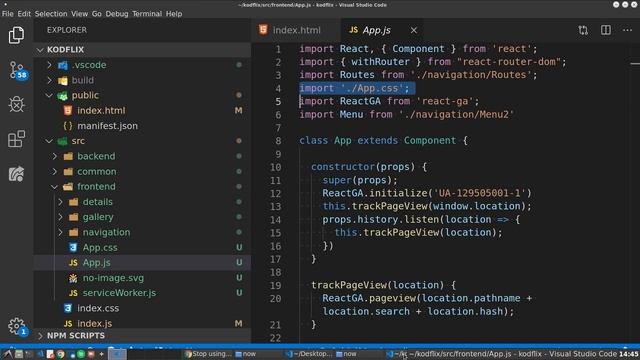The height and width of the screenshot is (360, 640).
Task: Open the File menu
Action: [x=7, y=13]
